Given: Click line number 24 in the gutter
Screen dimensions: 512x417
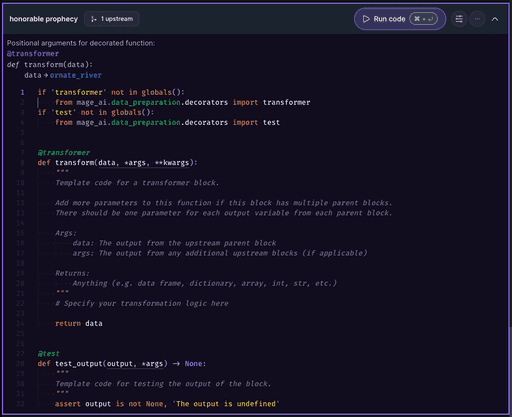Looking at the screenshot, I should point(21,323).
